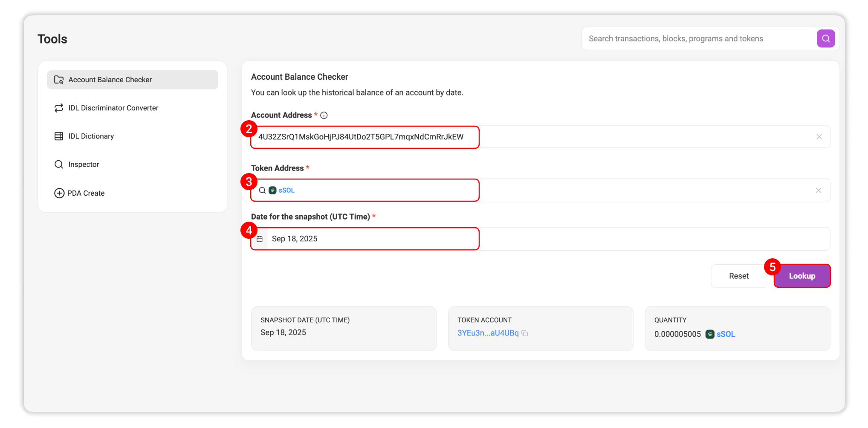
Task: Open IDL Discriminator Converter tool
Action: pos(113,108)
